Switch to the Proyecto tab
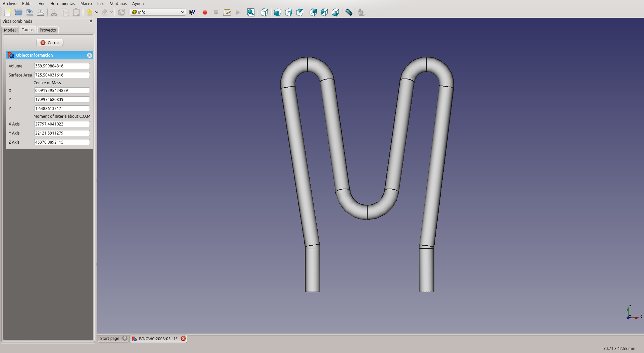The width and height of the screenshot is (644, 353). tap(48, 30)
